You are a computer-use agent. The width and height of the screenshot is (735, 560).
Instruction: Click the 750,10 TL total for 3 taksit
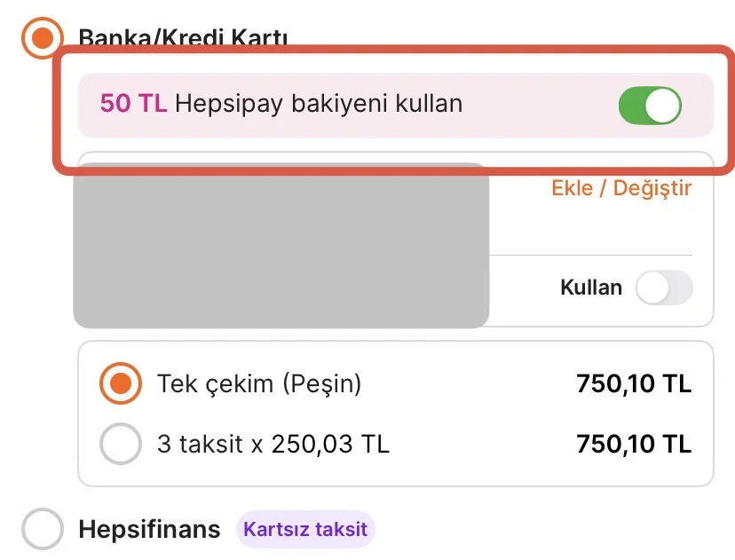tap(633, 443)
